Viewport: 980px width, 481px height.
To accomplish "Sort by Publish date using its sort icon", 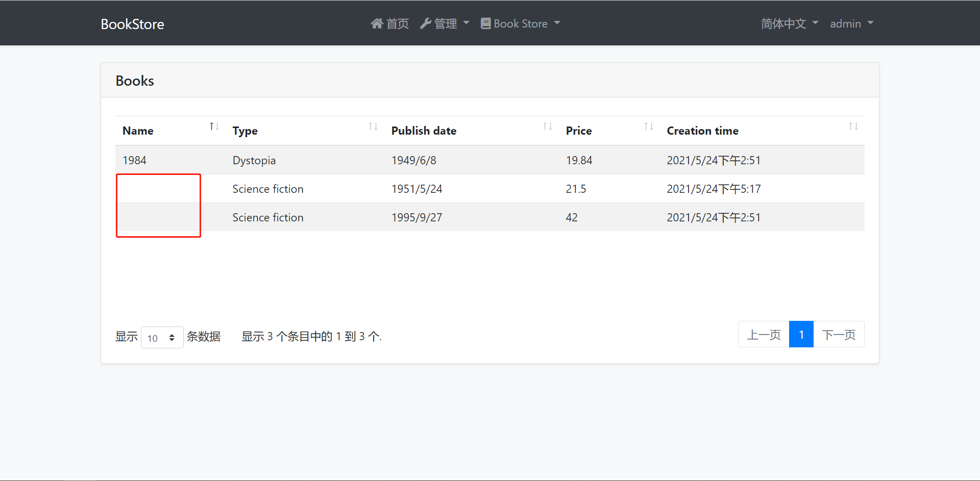I will pyautogui.click(x=547, y=126).
